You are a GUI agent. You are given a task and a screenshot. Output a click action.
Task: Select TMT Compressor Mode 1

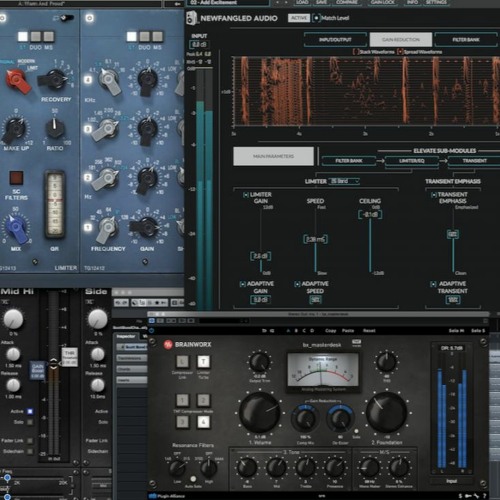pos(182,400)
